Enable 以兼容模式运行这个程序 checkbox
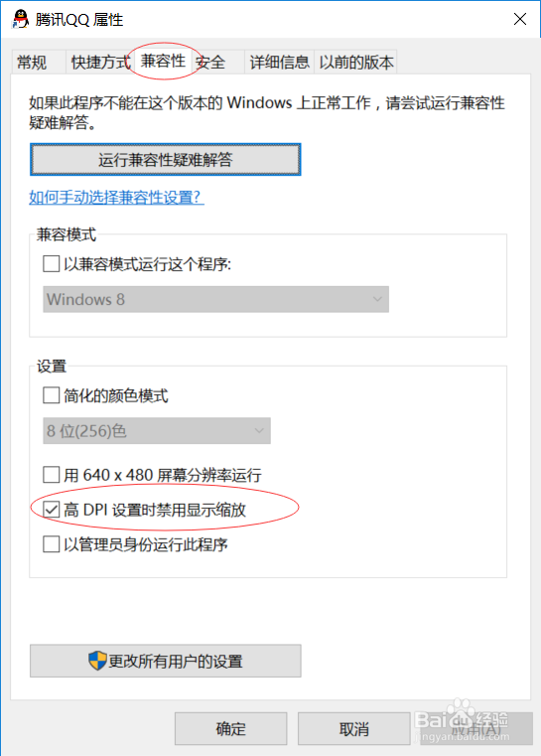This screenshot has width=541, height=756. pos(51,263)
